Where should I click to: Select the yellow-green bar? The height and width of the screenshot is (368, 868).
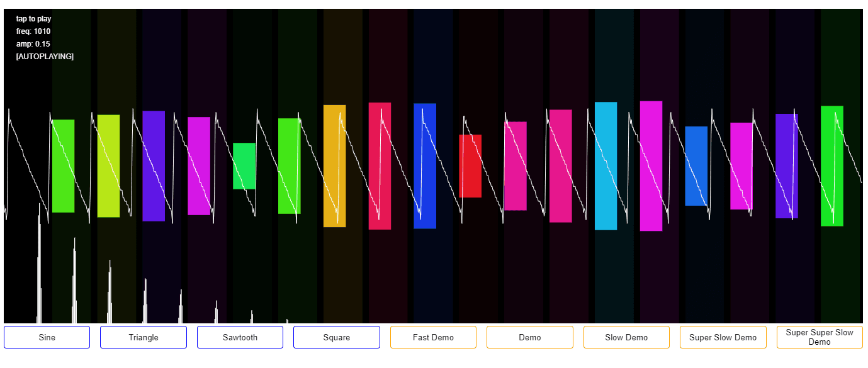(108, 166)
